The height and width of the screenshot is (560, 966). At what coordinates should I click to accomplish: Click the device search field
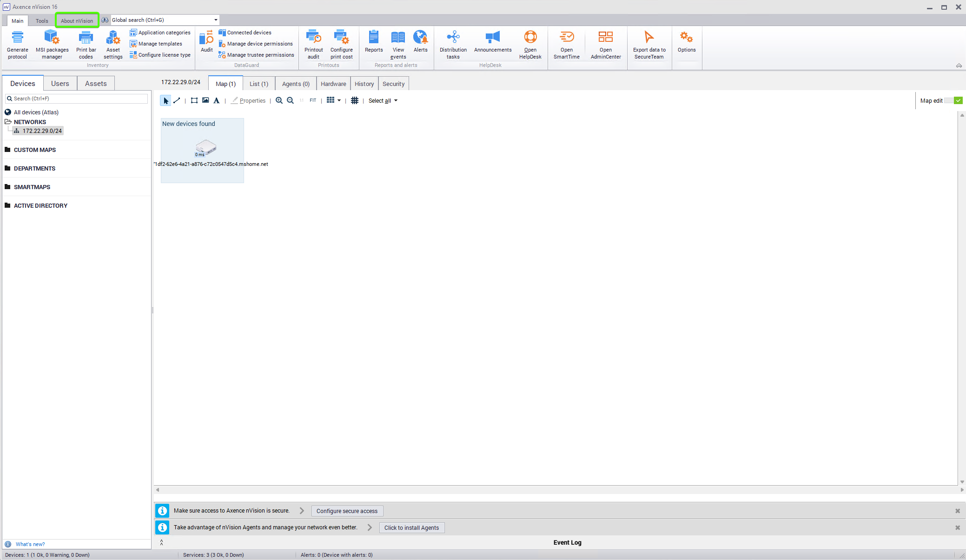point(77,99)
